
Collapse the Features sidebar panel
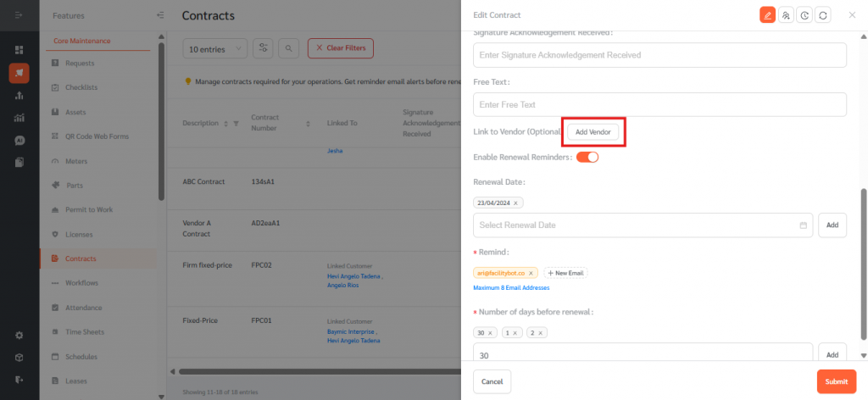tap(160, 15)
